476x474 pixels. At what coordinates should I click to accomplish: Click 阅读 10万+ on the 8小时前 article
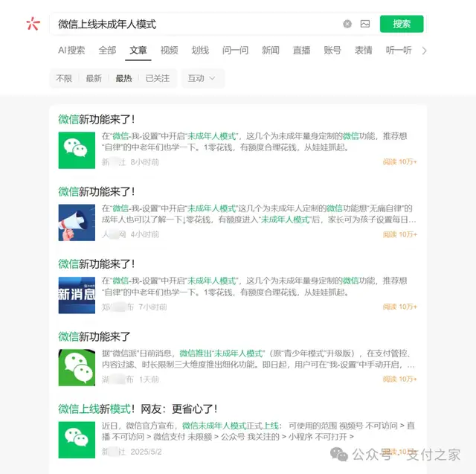pos(400,162)
